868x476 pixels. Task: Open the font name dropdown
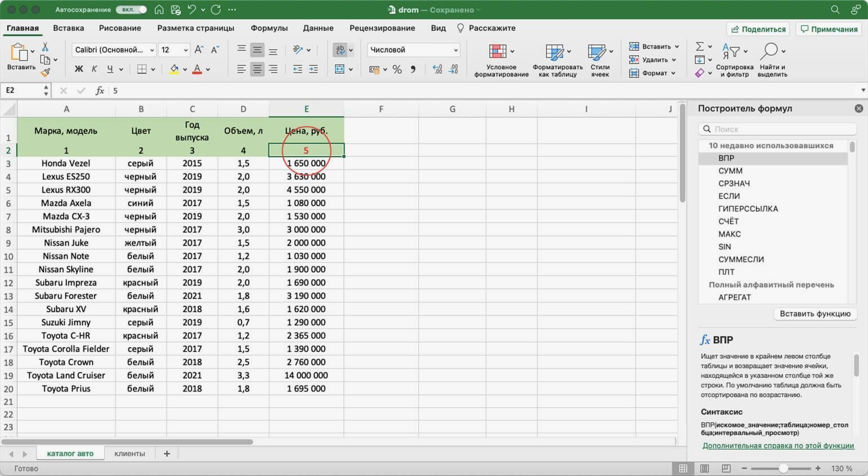click(114, 50)
